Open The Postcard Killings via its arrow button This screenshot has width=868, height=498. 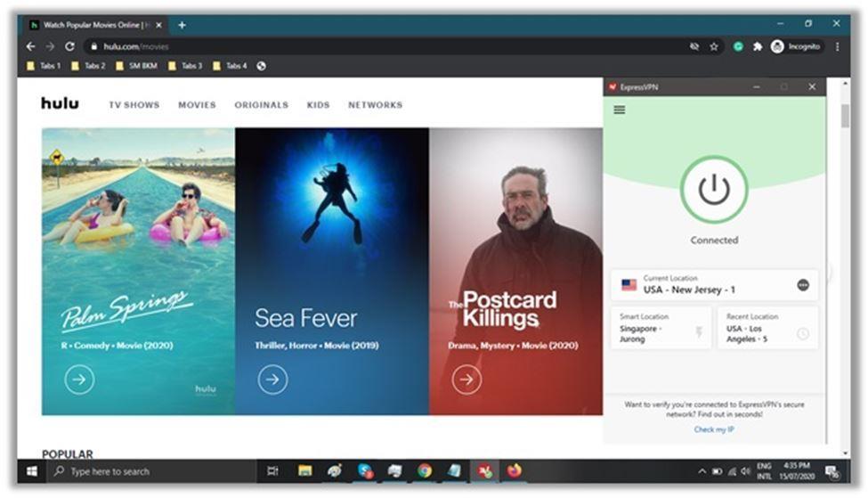(466, 380)
